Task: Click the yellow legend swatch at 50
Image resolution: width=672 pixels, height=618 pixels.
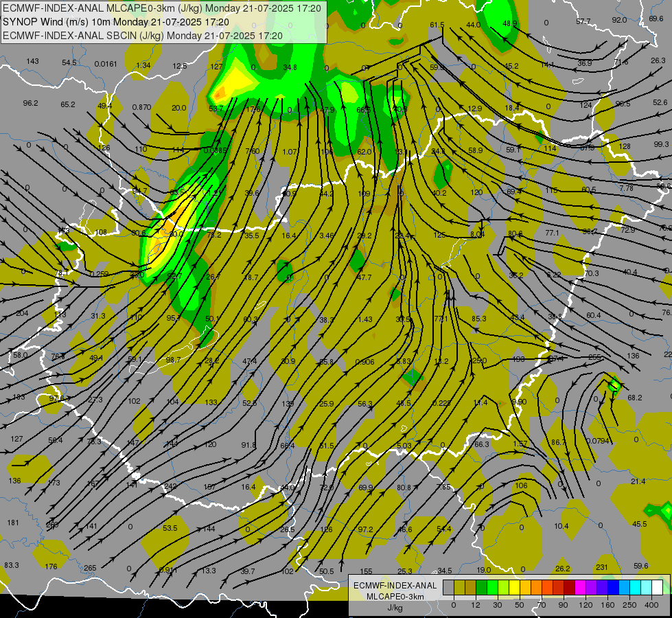Action: tap(514, 587)
